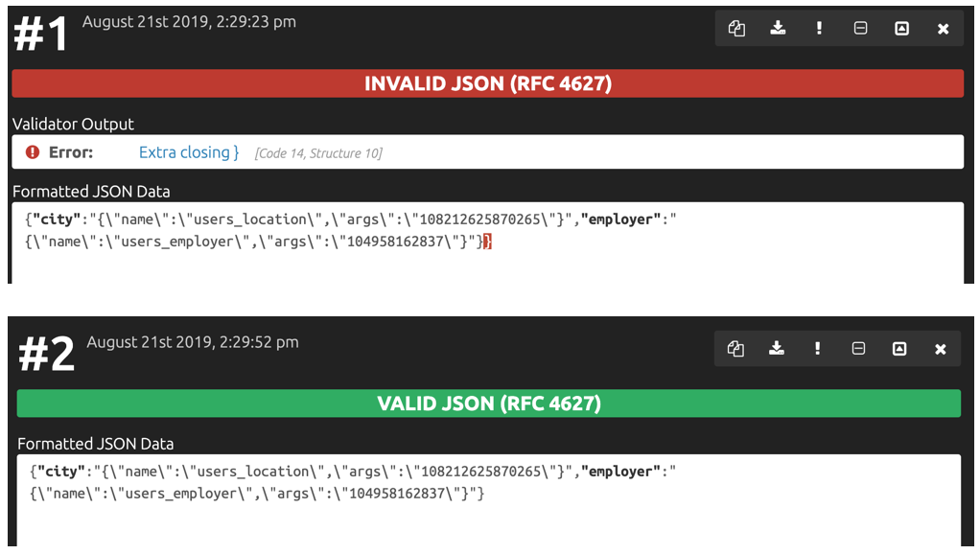Download result #1 JSON file
This screenshot has width=980, height=554.
pyautogui.click(x=778, y=28)
